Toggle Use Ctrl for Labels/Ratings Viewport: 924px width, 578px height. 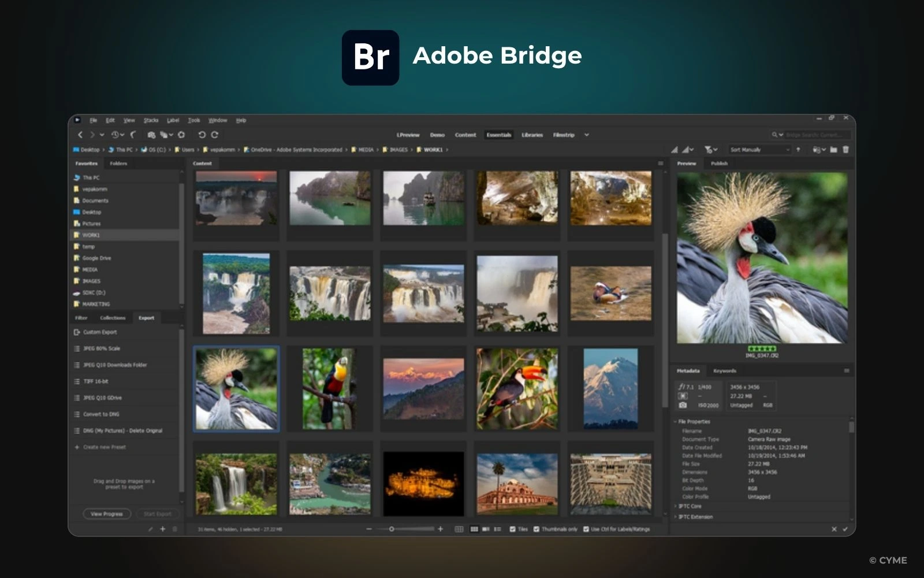(586, 528)
